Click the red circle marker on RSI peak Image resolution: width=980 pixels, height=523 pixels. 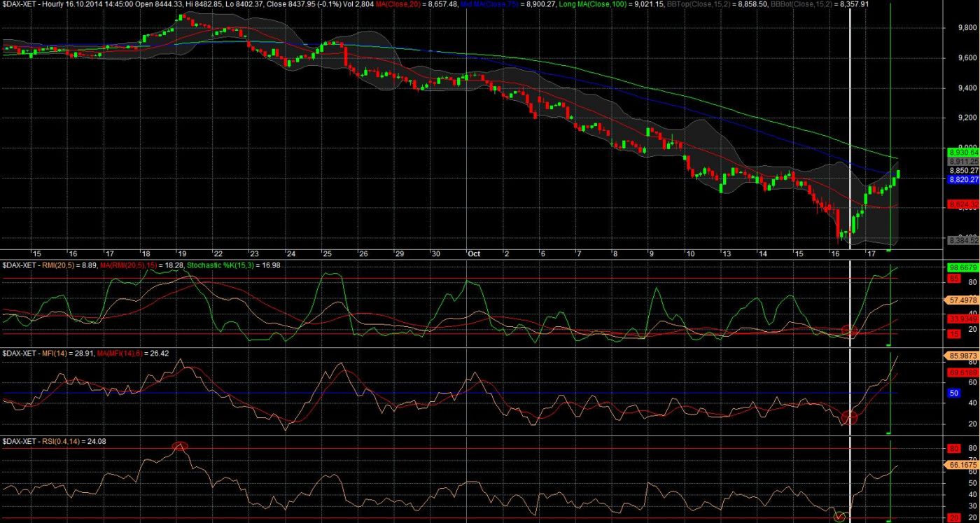click(x=180, y=447)
